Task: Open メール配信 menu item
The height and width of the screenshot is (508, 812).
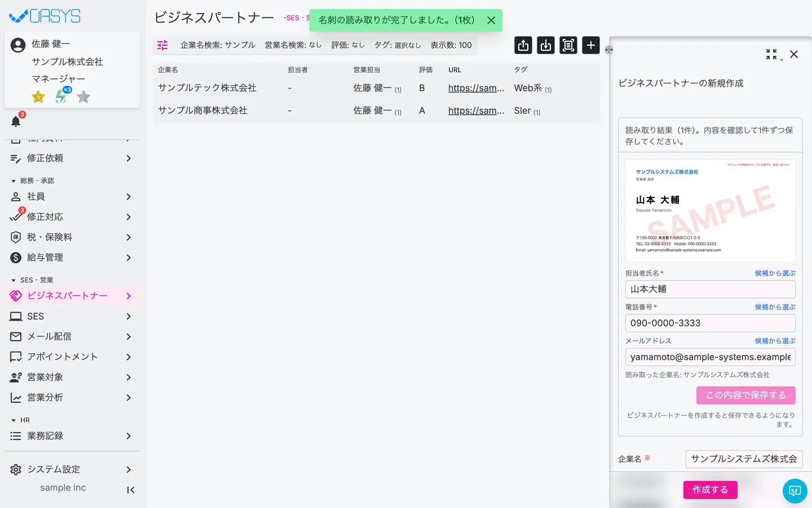Action: point(72,336)
